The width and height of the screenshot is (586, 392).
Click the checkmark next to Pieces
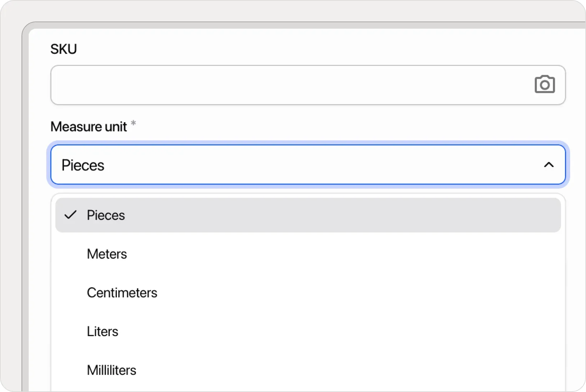(x=71, y=215)
